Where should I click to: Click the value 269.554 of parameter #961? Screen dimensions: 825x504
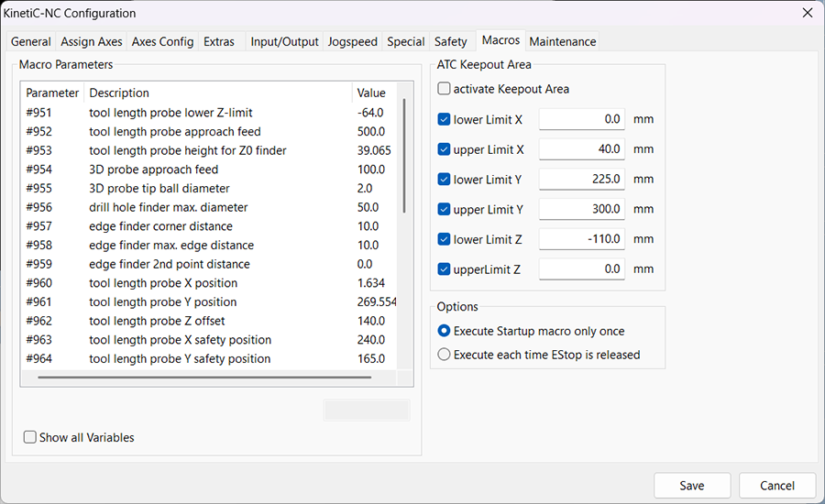377,302
